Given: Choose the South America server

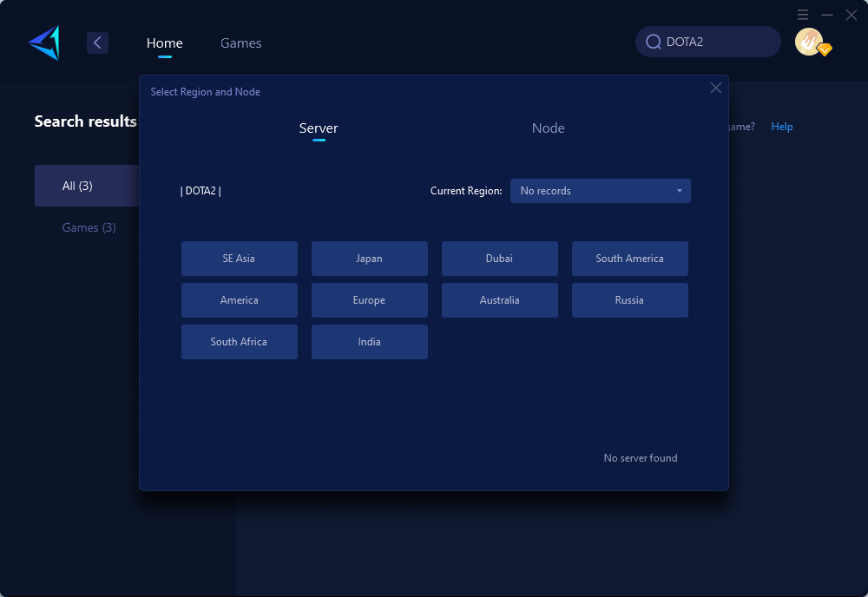Looking at the screenshot, I should (629, 259).
